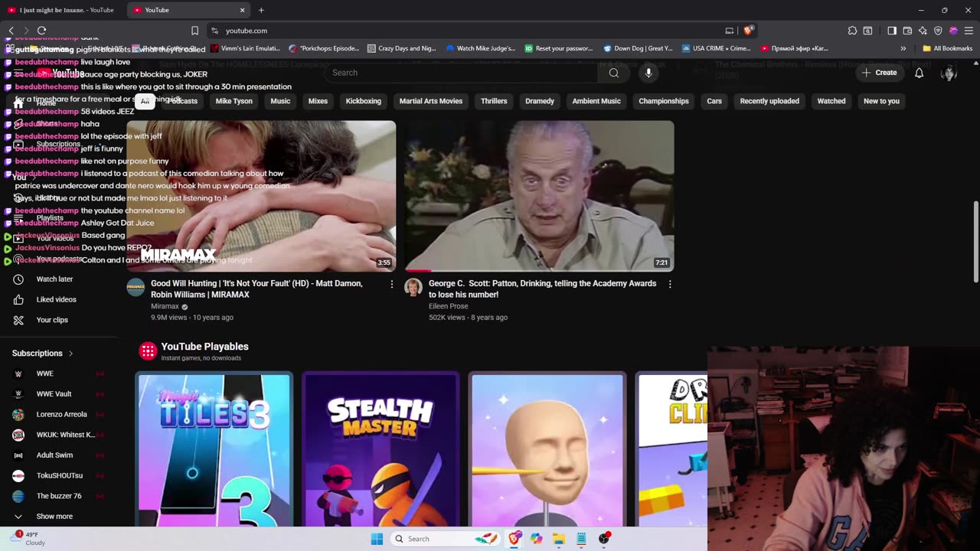Image resolution: width=980 pixels, height=551 pixels.
Task: Click the YouTube search input field
Action: click(462, 73)
